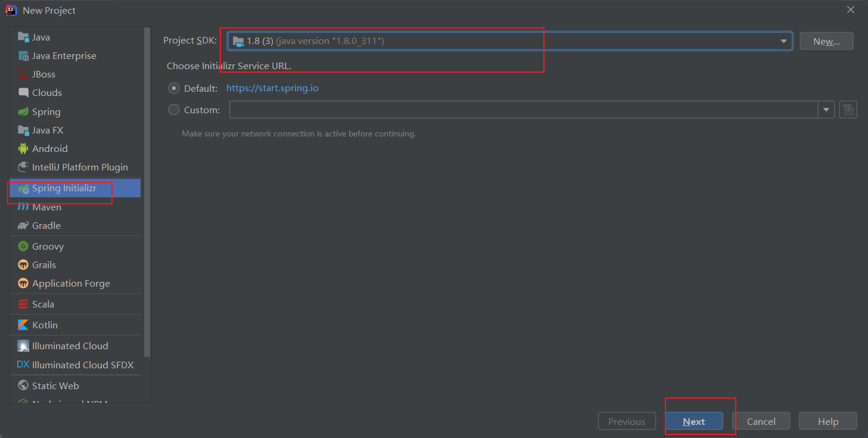868x438 pixels.
Task: Select Scala project type
Action: [x=75, y=304]
